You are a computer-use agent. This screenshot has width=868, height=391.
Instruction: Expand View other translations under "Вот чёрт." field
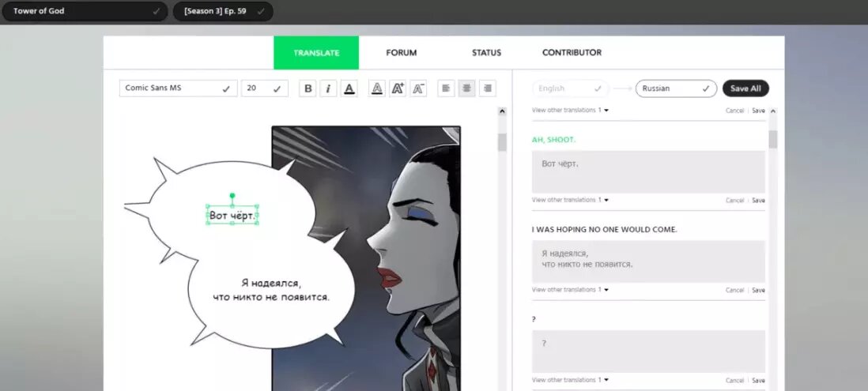point(570,200)
